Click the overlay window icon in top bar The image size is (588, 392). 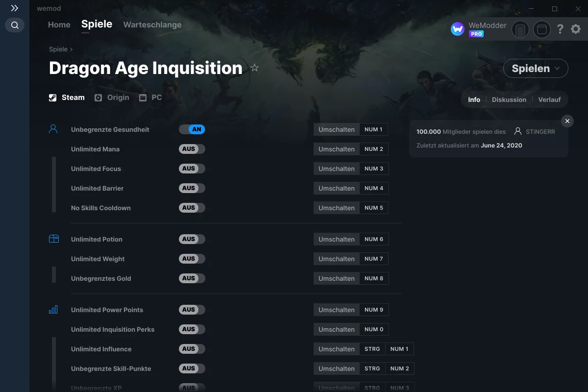542,29
